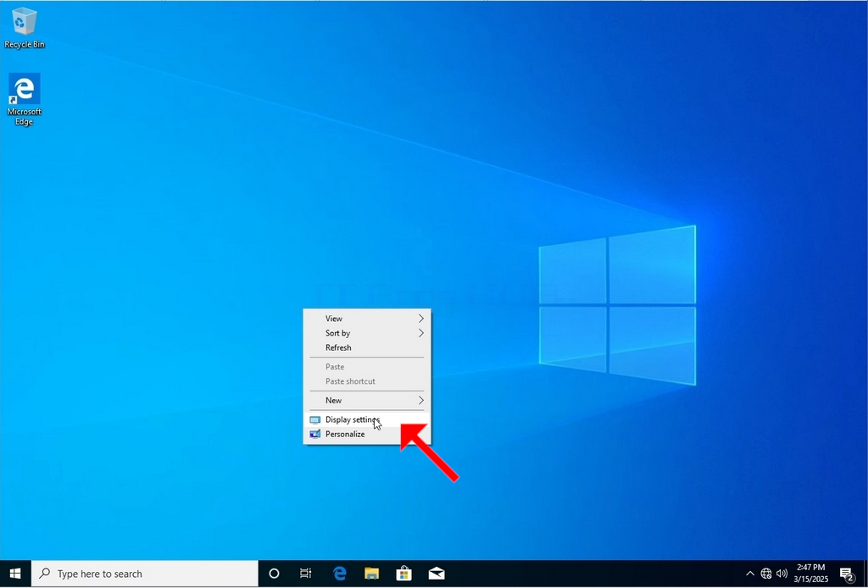Click the volume speaker tray icon
Viewport: 868px width, 588px height.
[x=782, y=574]
